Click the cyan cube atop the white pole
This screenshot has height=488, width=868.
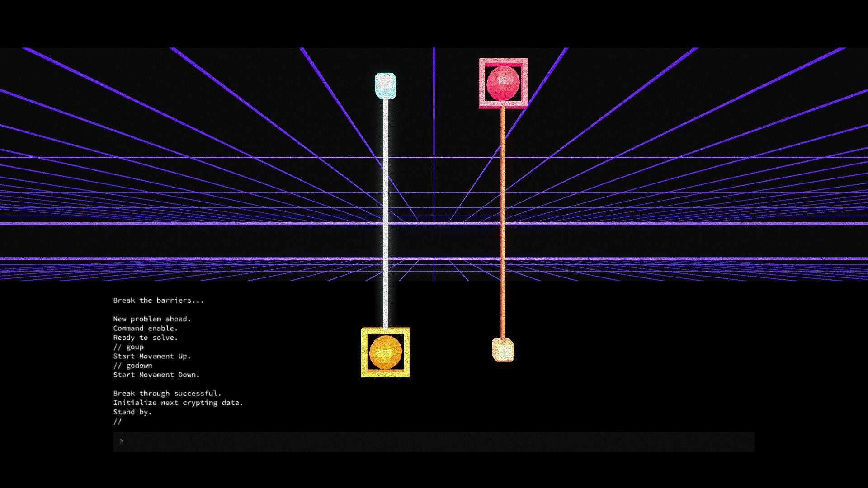386,85
